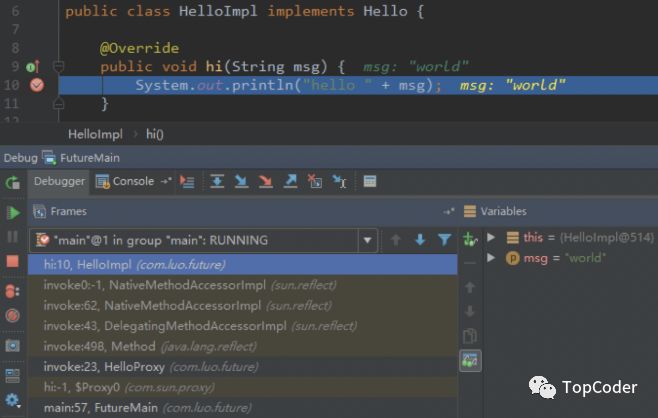Image resolution: width=658 pixels, height=418 pixels.
Task: Open debugger settings gear icon
Action: 13,400
